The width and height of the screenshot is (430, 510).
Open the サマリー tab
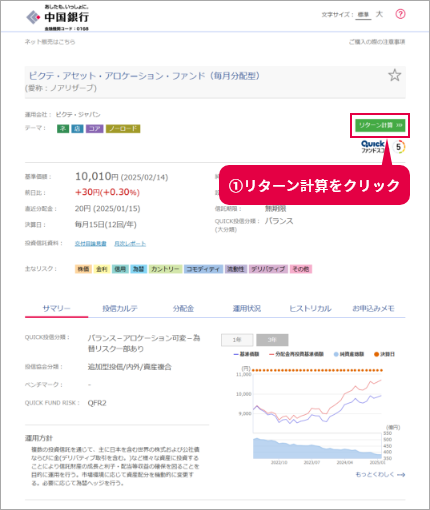coord(56,309)
